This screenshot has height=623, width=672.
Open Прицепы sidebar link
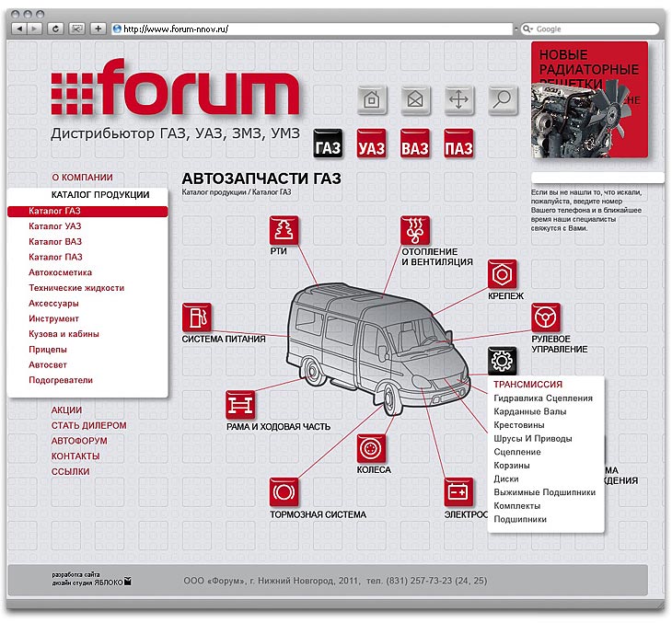48,350
